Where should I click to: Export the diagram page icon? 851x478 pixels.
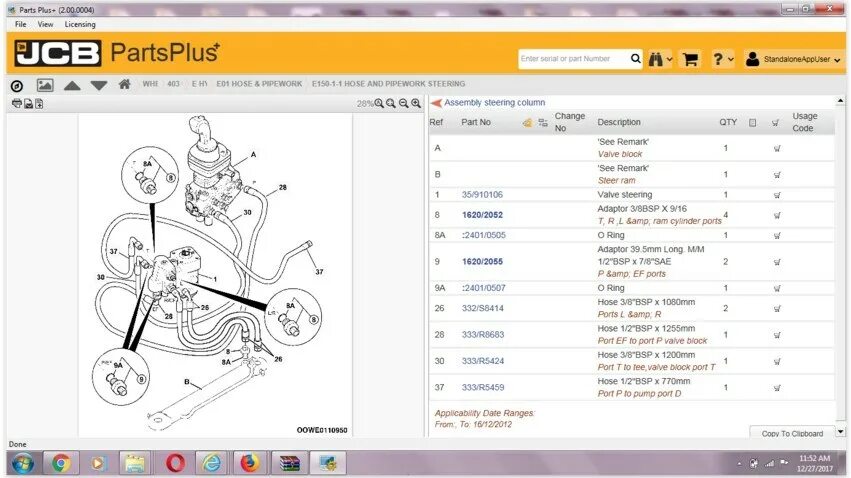(x=39, y=104)
